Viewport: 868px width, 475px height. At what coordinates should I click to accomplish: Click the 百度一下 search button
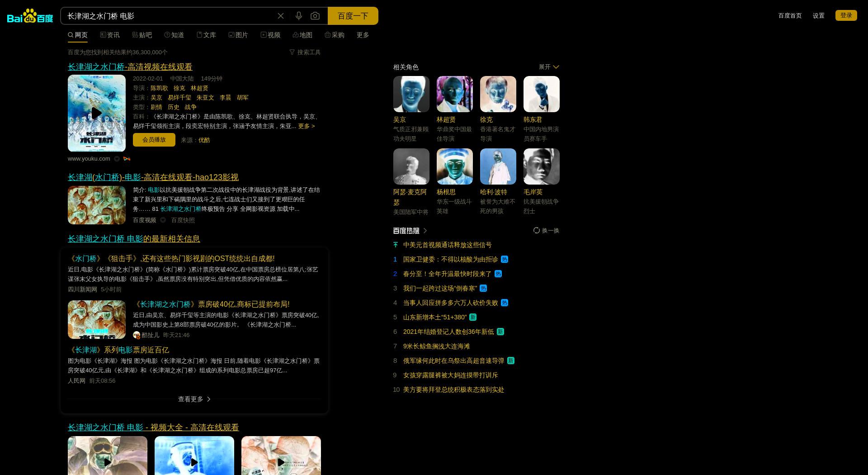353,16
